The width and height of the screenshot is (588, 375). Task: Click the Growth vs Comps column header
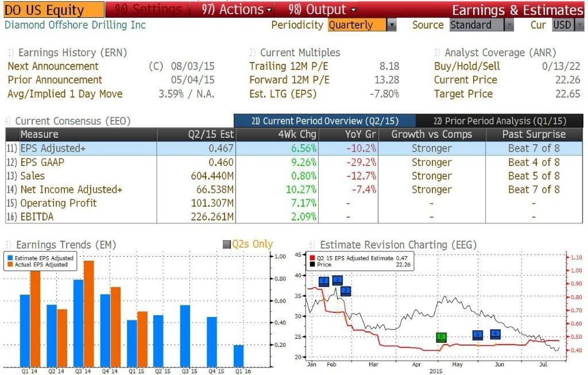click(x=432, y=134)
